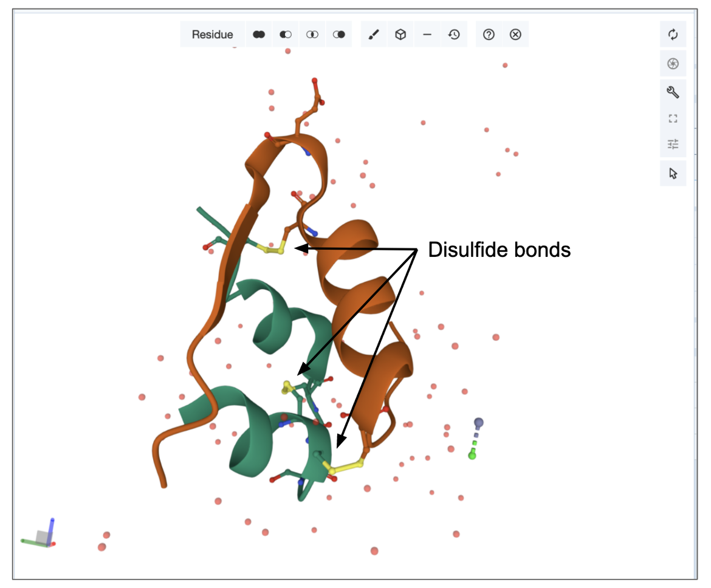The image size is (711, 588).
Task: Open the Residue picking level dropdown
Action: coord(212,35)
